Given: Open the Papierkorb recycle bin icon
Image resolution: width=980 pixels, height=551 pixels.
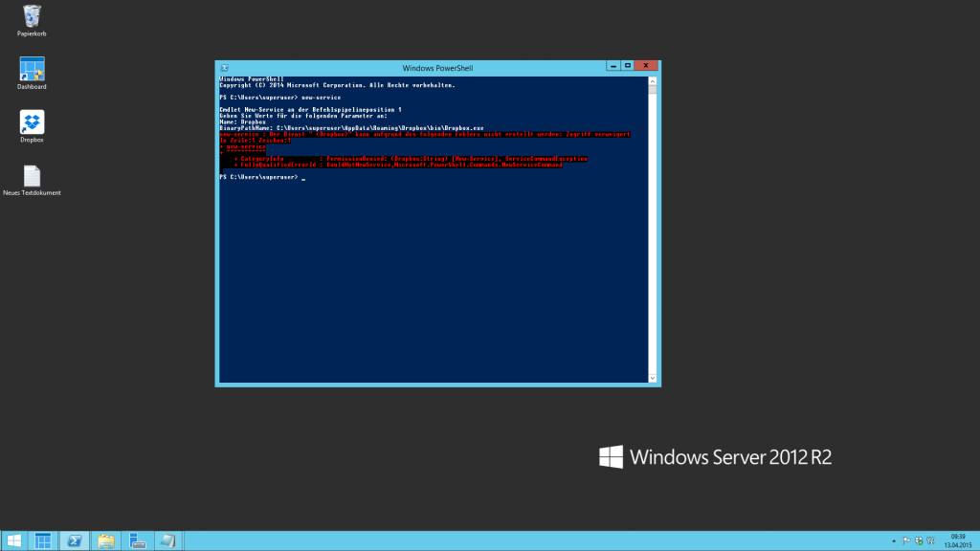Looking at the screenshot, I should pos(32,20).
